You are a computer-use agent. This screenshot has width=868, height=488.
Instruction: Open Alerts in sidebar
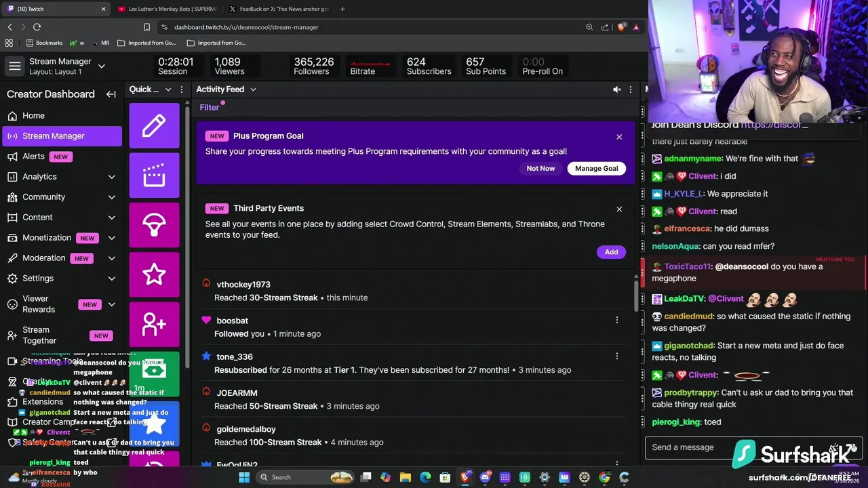point(62,157)
